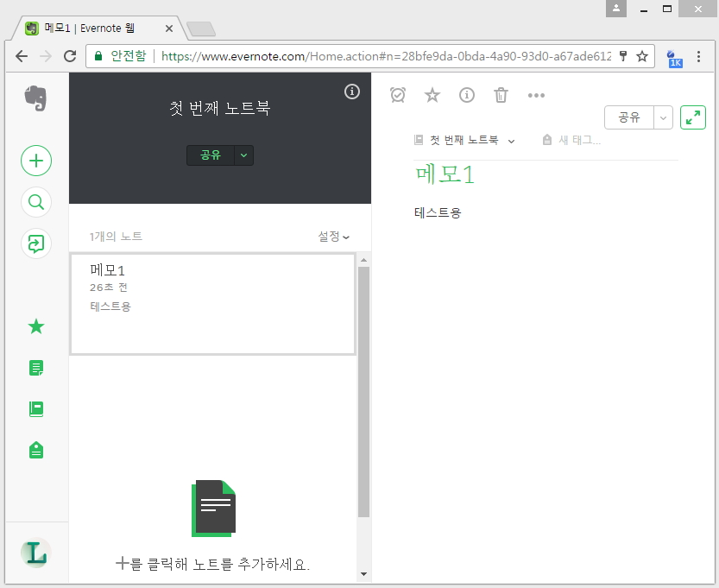Open a new browser tab
The image size is (719, 588).
(x=201, y=28)
